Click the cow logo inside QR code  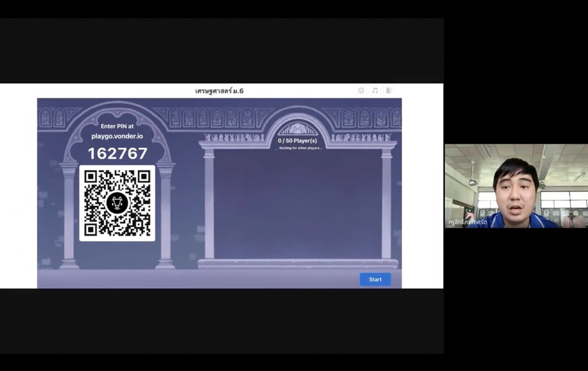click(117, 203)
